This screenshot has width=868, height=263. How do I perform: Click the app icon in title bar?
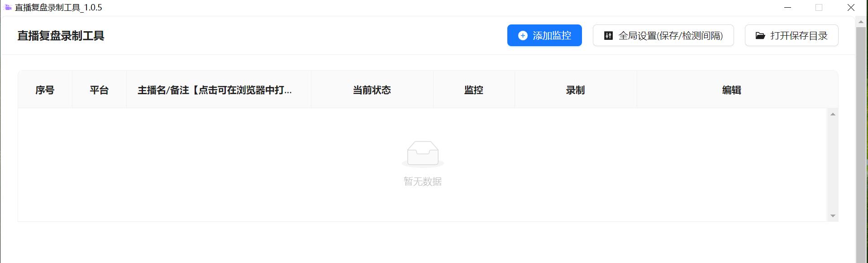pos(7,7)
